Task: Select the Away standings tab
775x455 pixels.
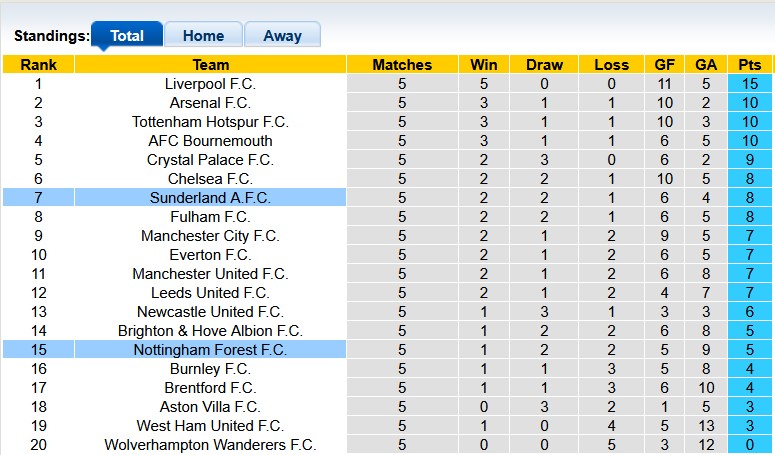Action: 282,35
